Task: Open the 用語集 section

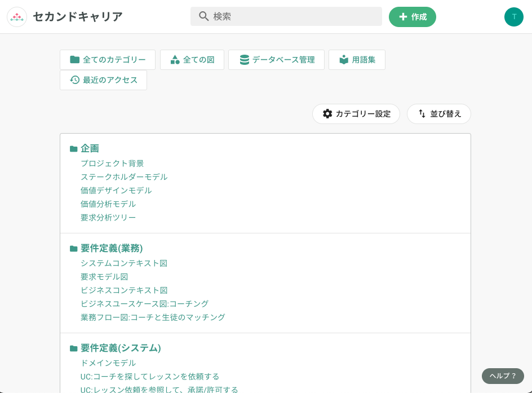Action: (357, 59)
